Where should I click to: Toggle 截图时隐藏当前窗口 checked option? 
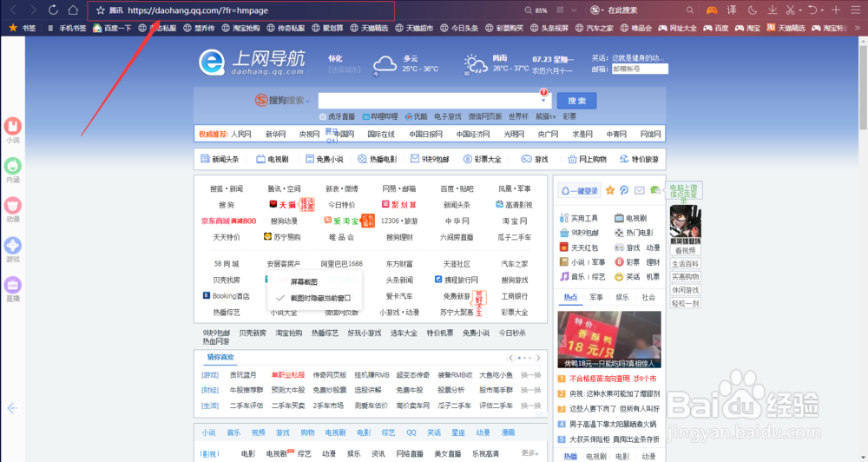314,298
